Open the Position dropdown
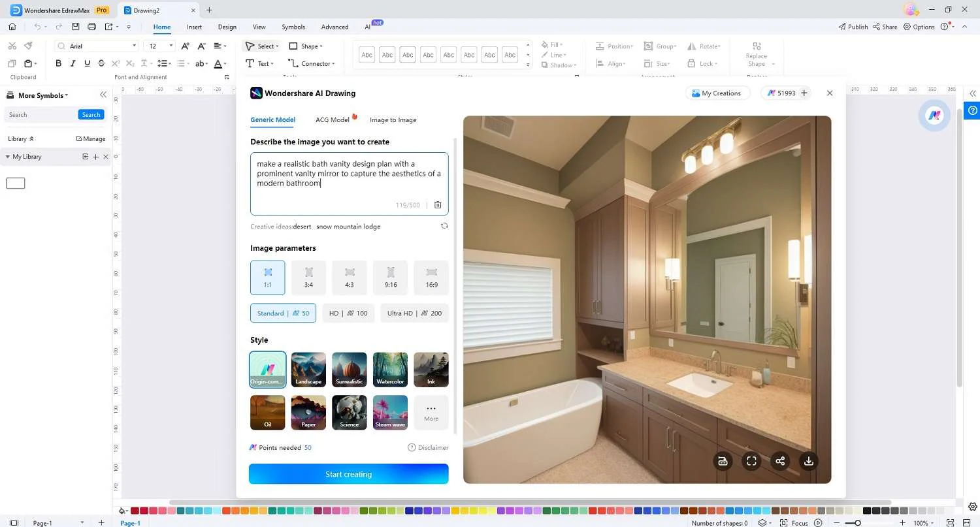980x527 pixels. coord(614,46)
